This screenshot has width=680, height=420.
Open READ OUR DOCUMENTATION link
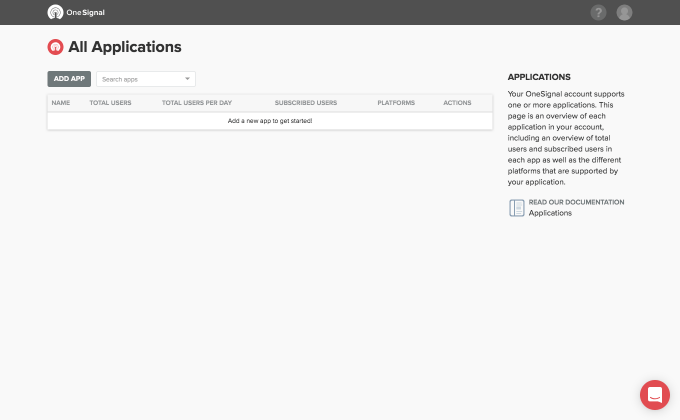[x=576, y=202]
